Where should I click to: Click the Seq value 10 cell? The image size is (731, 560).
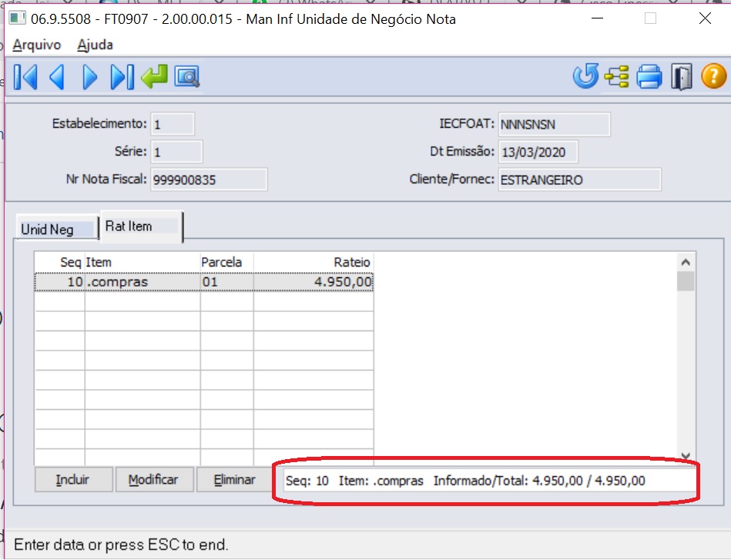(x=60, y=282)
